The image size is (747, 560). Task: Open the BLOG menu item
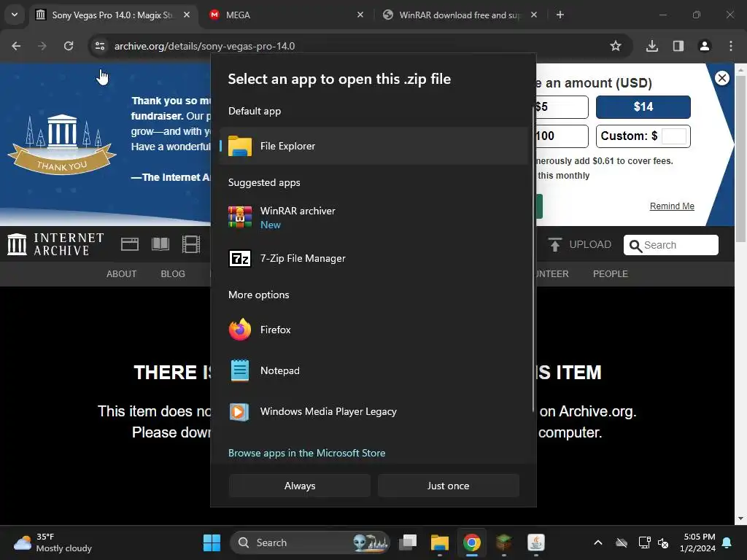click(173, 274)
